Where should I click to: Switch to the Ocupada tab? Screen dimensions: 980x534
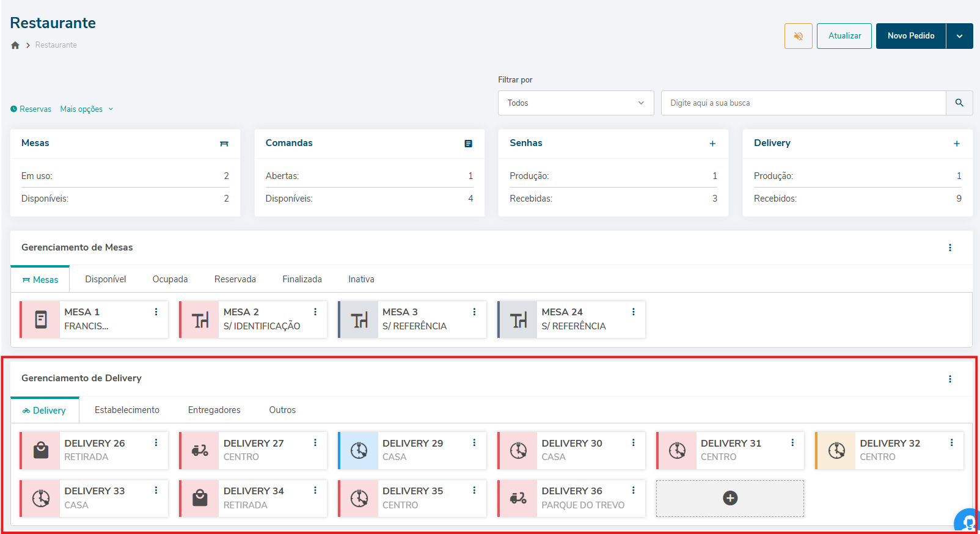(170, 279)
